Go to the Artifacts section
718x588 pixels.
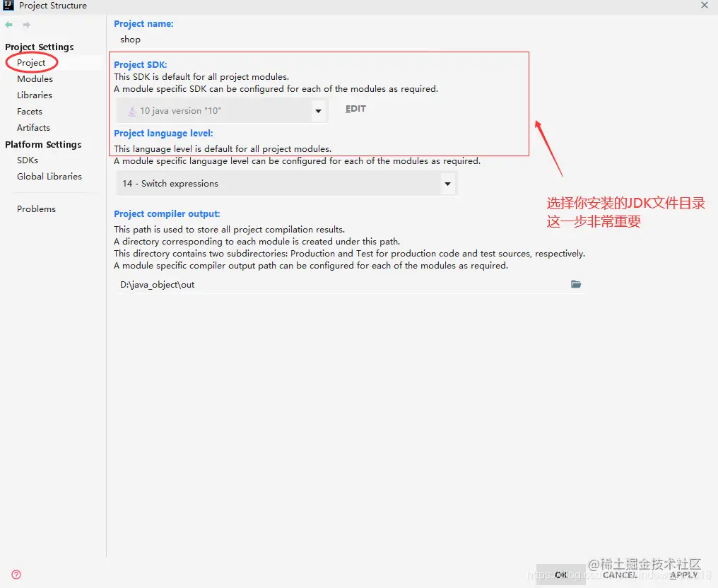click(33, 128)
